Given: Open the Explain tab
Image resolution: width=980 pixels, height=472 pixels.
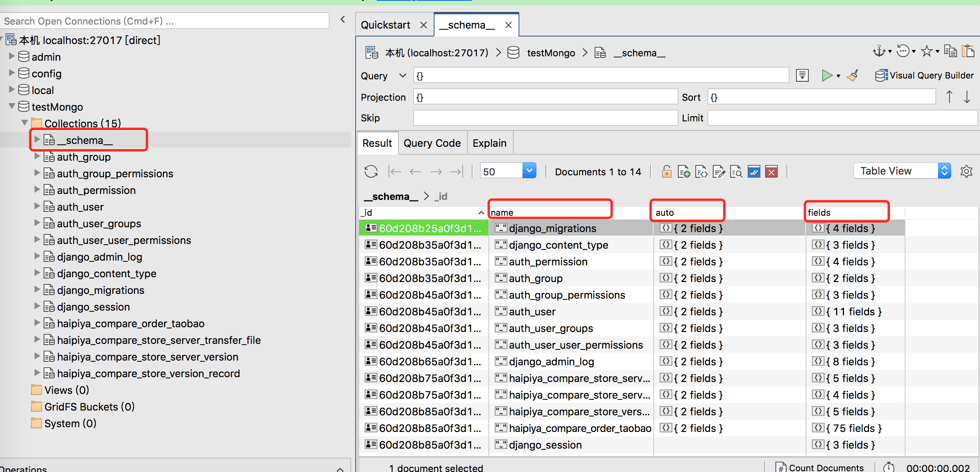Looking at the screenshot, I should coord(490,143).
